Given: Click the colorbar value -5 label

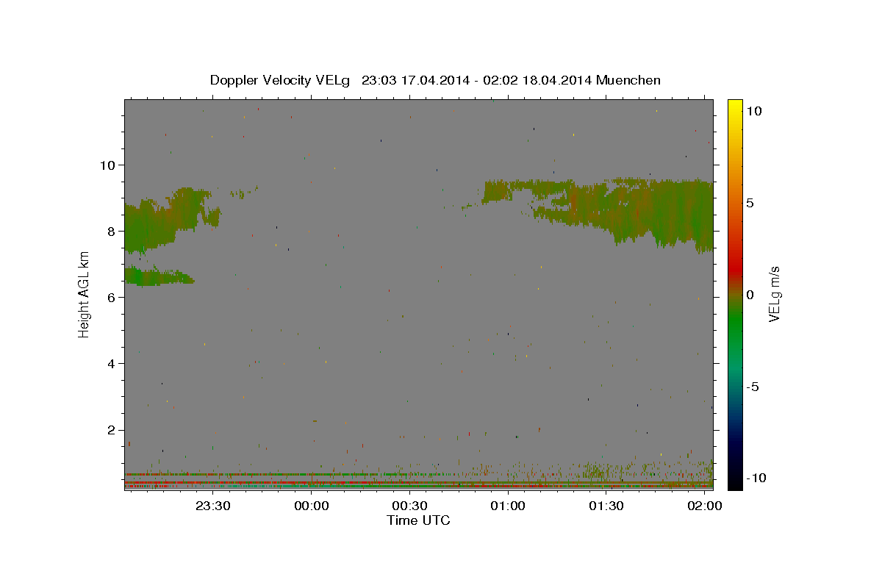Looking at the screenshot, I should click(x=752, y=387).
